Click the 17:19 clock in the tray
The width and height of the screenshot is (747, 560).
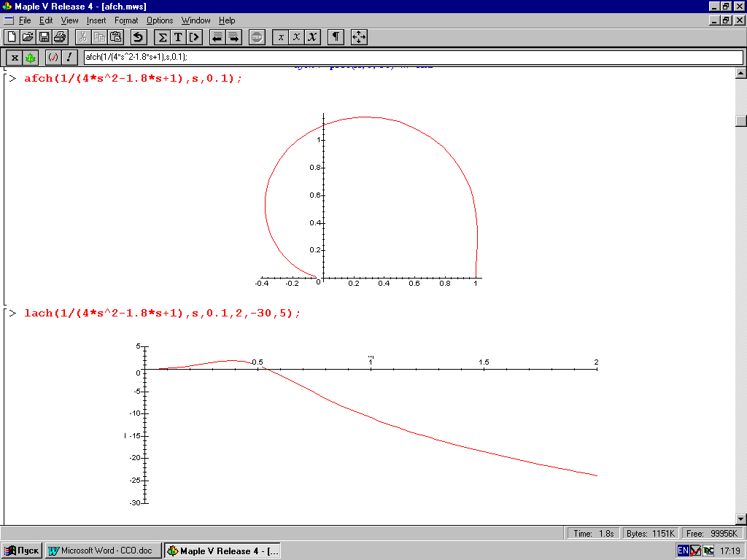coord(729,551)
